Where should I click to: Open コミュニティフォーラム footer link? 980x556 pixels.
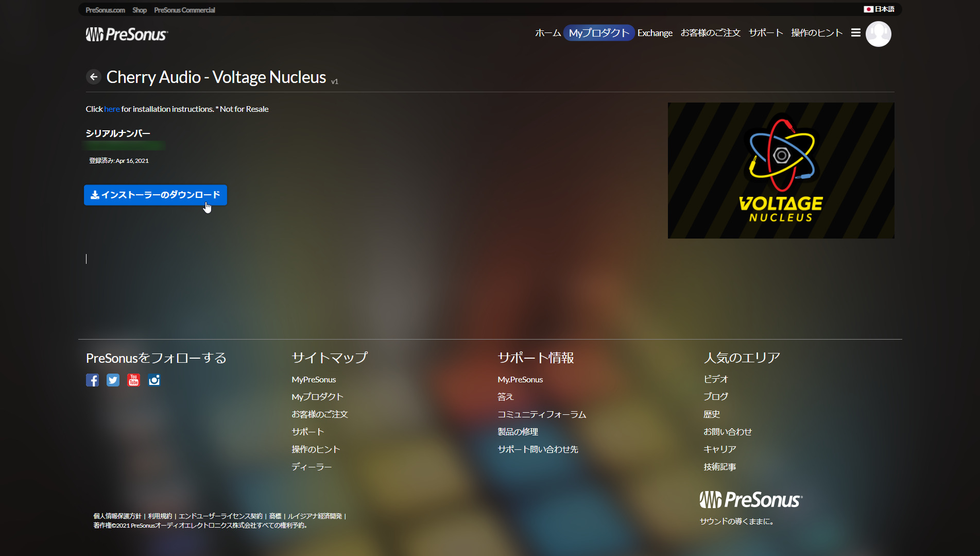tap(542, 414)
